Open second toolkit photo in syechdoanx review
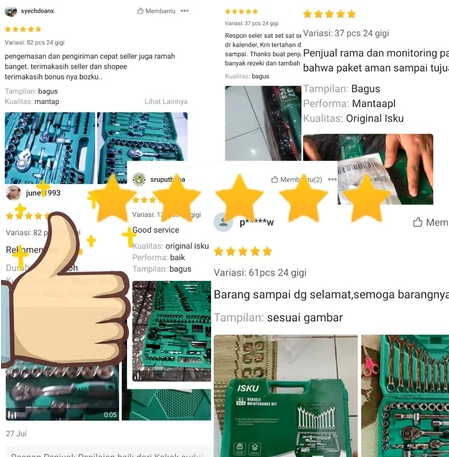 point(142,148)
